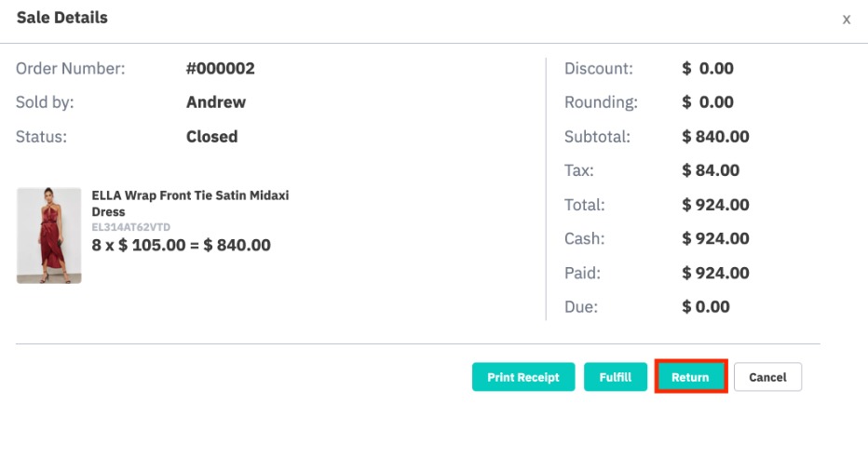This screenshot has width=868, height=457.
Task: Click the ELLA Wrap Front Tie product name
Action: click(190, 203)
